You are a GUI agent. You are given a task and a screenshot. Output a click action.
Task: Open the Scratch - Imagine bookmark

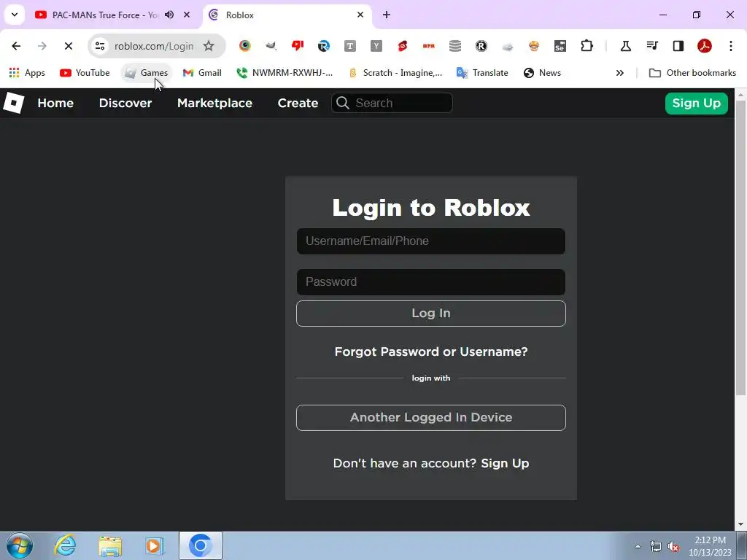click(x=395, y=73)
